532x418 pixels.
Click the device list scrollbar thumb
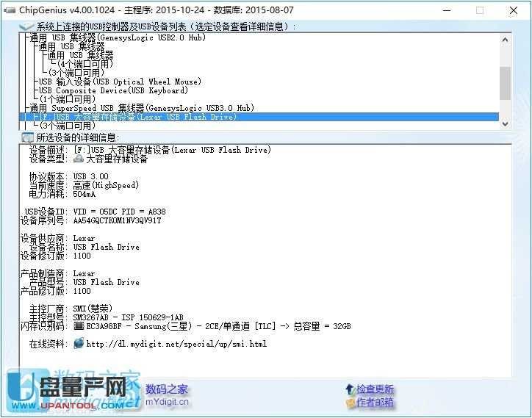click(505, 84)
